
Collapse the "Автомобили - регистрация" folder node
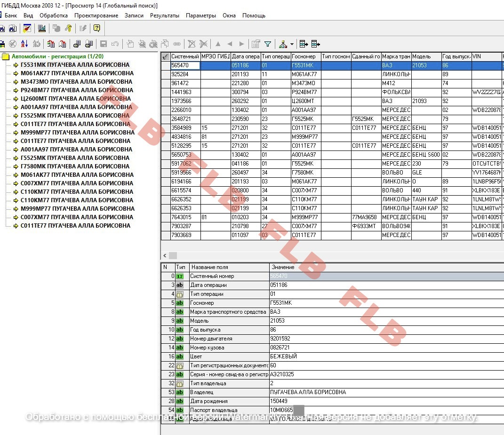pyautogui.click(x=6, y=56)
